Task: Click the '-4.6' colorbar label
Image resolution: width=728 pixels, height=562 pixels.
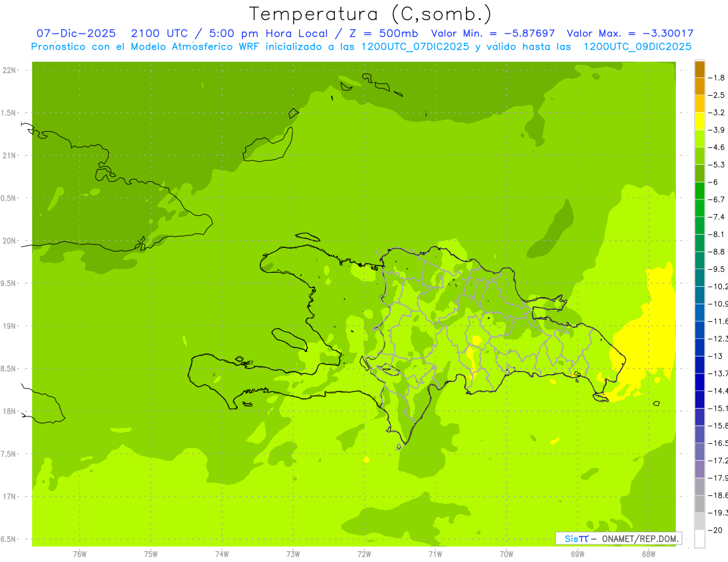Action: [718, 147]
